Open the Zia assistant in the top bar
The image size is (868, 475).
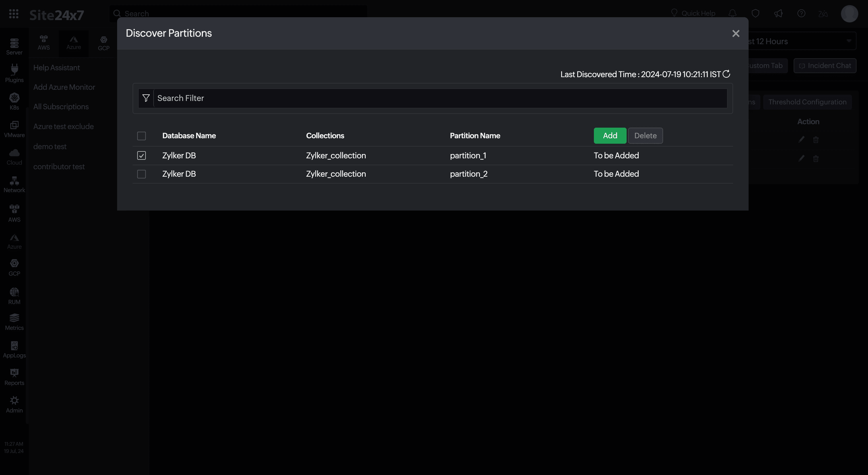(823, 13)
